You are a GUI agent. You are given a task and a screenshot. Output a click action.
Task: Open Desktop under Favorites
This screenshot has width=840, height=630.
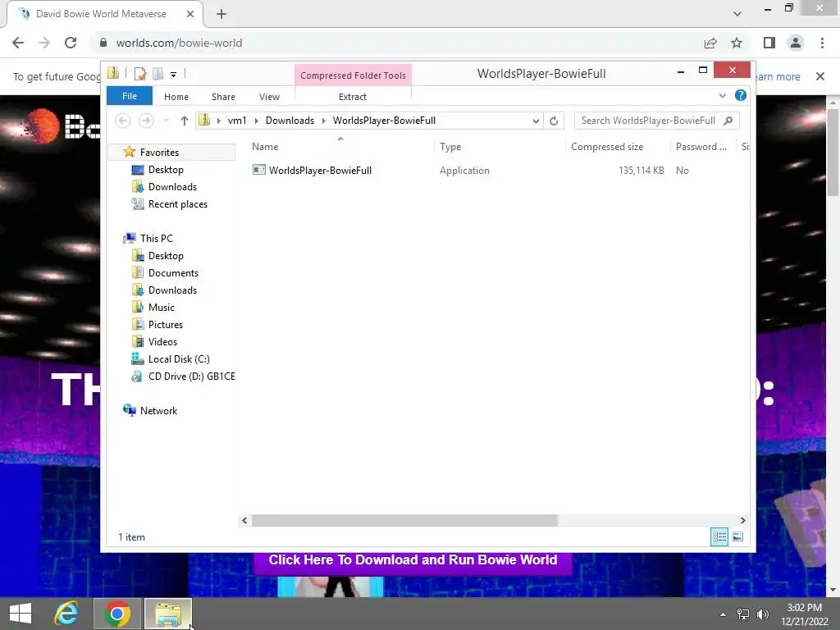pos(166,170)
